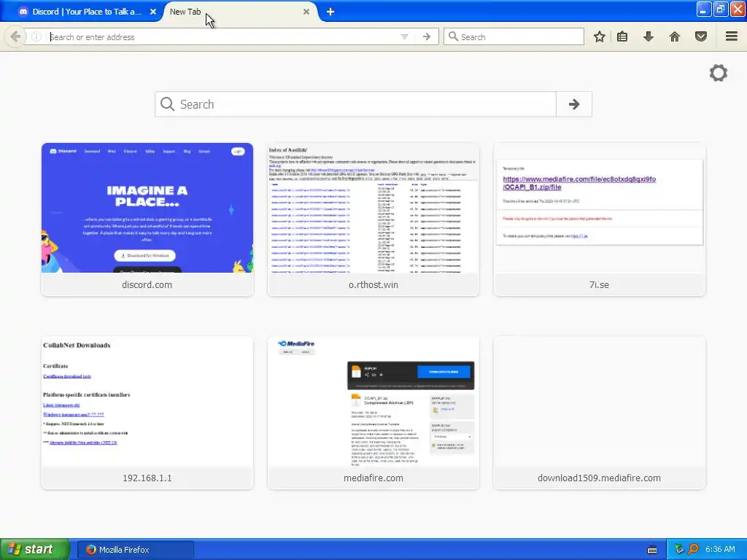Open the 192.168.1.1 tile thumbnail

pos(147,402)
